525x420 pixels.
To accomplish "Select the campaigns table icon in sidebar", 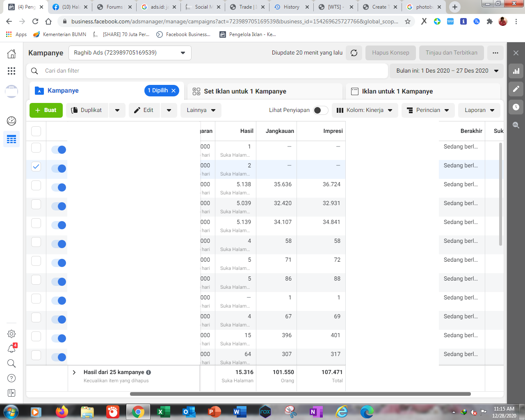I will coord(11,139).
